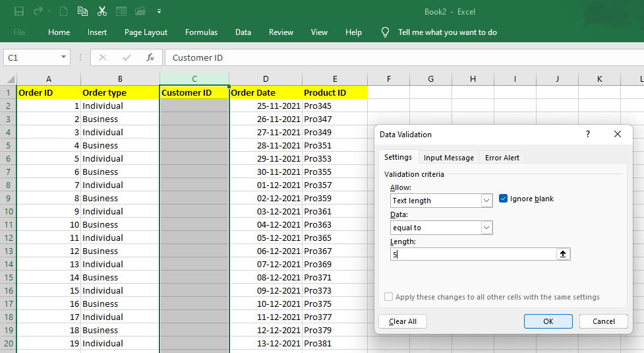Click the Data Validation help question mark
The image size is (644, 353).
588,134
